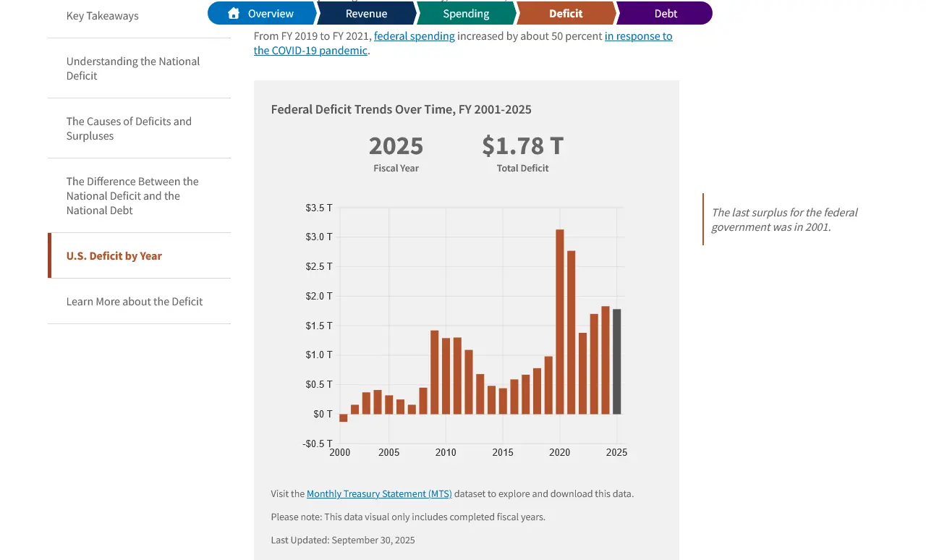
Task: Click U.S. Deficit by Year sidebar item
Action: pyautogui.click(x=114, y=256)
